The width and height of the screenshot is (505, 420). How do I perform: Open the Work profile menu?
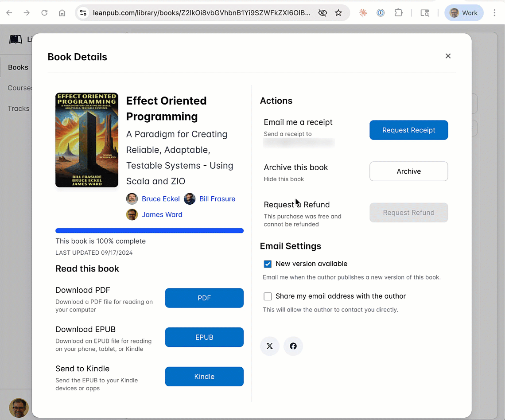pyautogui.click(x=464, y=13)
